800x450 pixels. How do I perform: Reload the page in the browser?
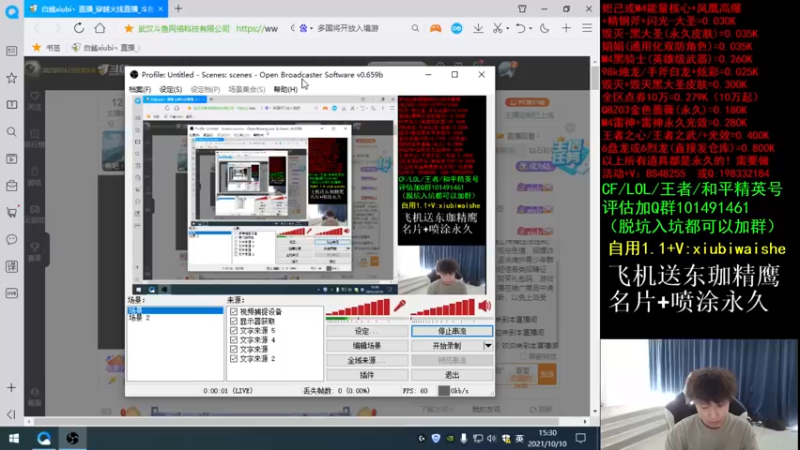pyautogui.click(x=79, y=28)
